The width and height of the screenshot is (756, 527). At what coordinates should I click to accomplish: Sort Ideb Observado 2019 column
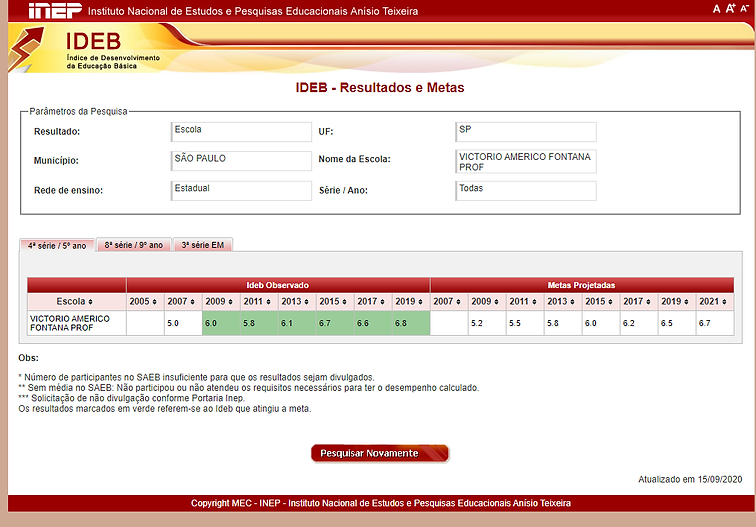pyautogui.click(x=420, y=302)
